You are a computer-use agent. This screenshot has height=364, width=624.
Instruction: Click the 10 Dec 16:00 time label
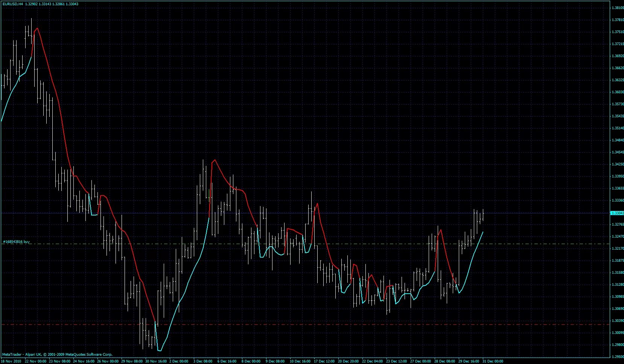[300, 361]
